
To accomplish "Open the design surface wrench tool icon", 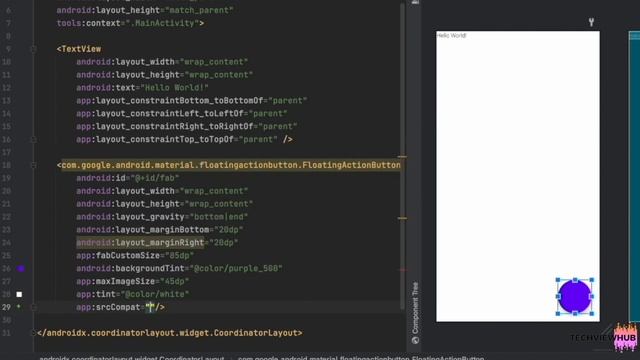I will (x=591, y=22).
